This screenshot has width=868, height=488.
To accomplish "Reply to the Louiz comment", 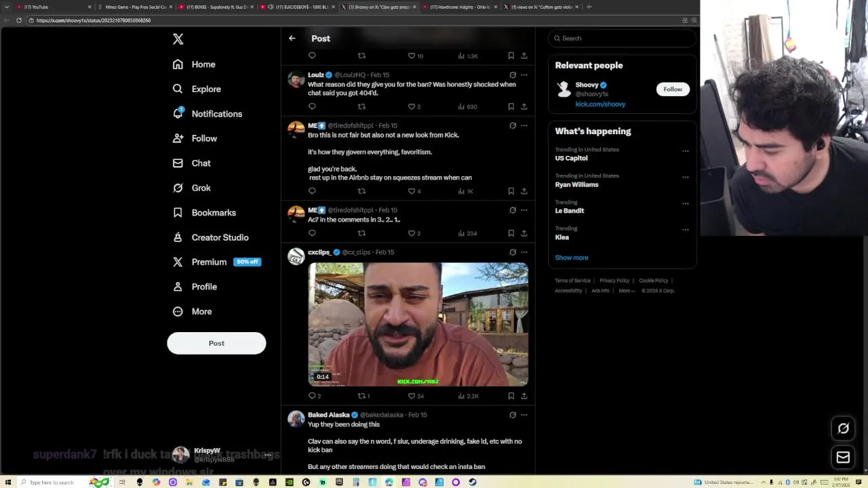I will coord(312,106).
